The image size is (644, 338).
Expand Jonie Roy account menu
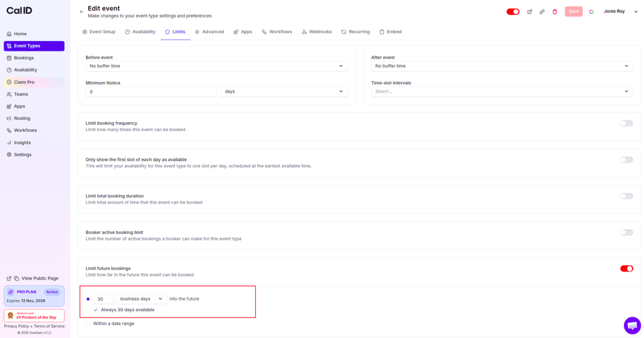tap(621, 12)
